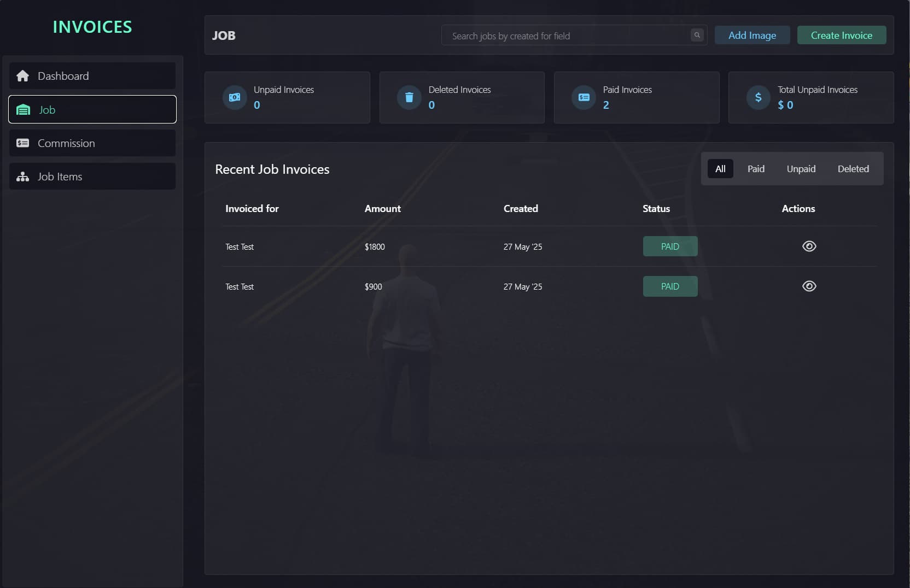Viewport: 910px width, 588px height.
Task: Select the Job garage icon in sidebar
Action: (22, 109)
